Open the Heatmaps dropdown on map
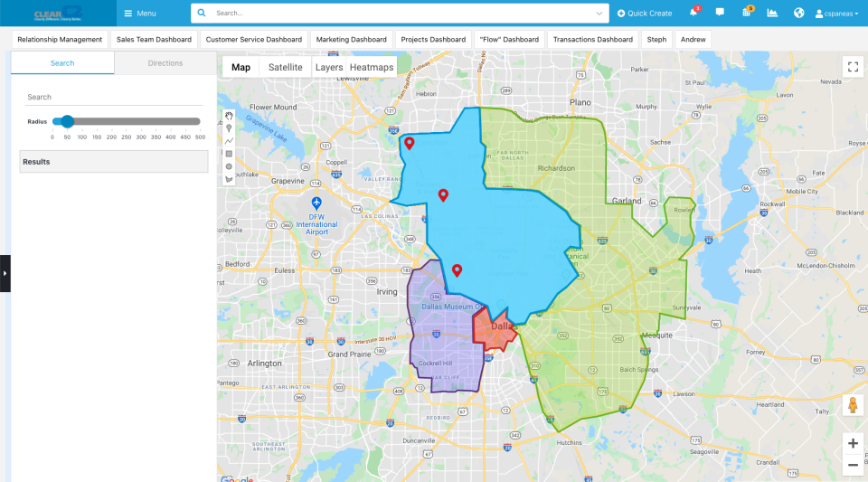Image resolution: width=868 pixels, height=482 pixels. pyautogui.click(x=372, y=67)
